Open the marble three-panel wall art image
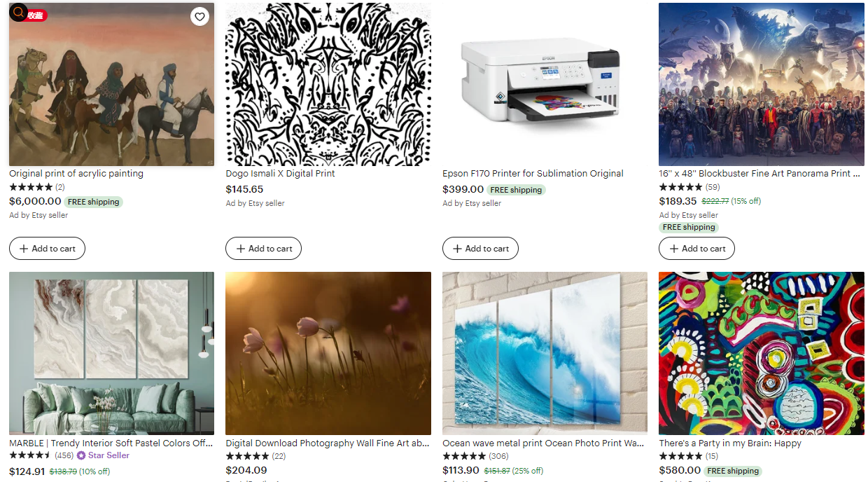868x482 pixels. pos(111,353)
